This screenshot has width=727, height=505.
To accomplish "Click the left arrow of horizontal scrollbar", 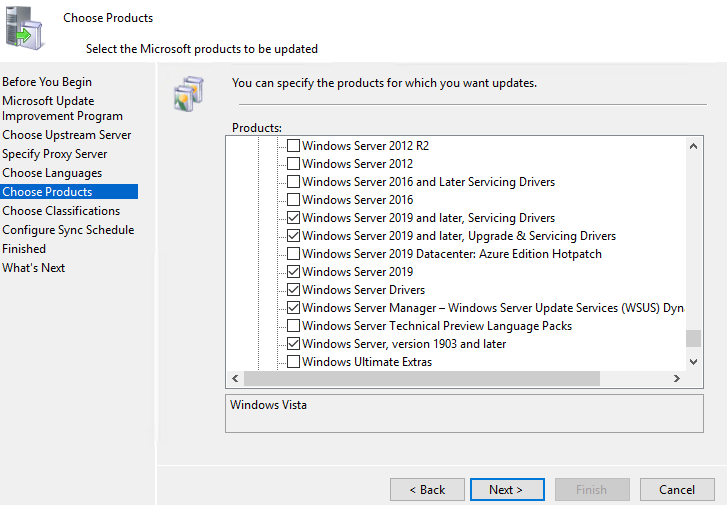I will [x=235, y=378].
